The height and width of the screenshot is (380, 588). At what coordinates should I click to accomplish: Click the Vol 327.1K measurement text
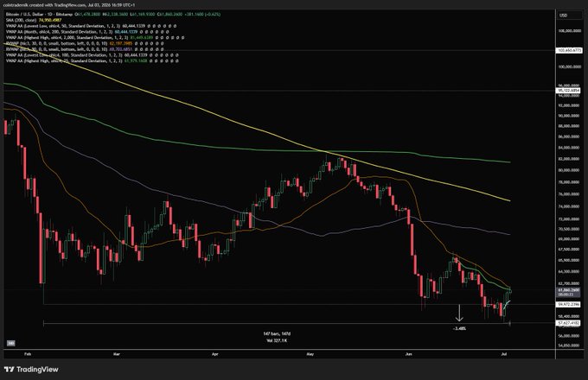277,340
